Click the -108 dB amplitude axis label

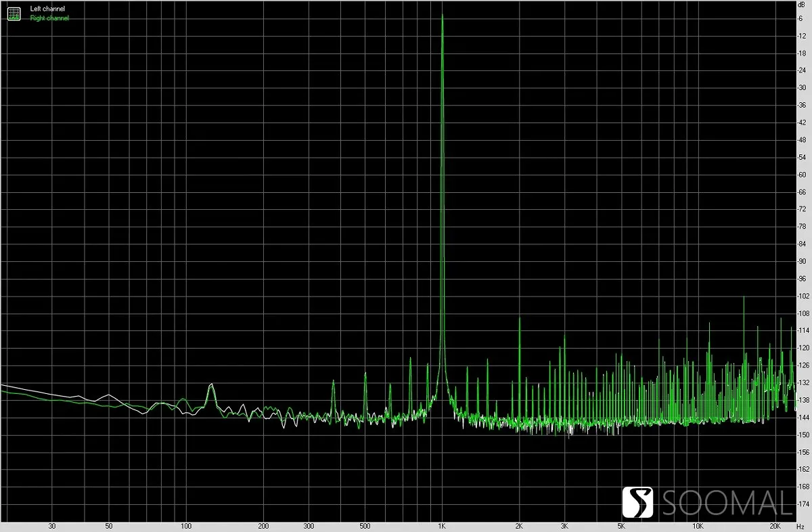tap(803, 313)
